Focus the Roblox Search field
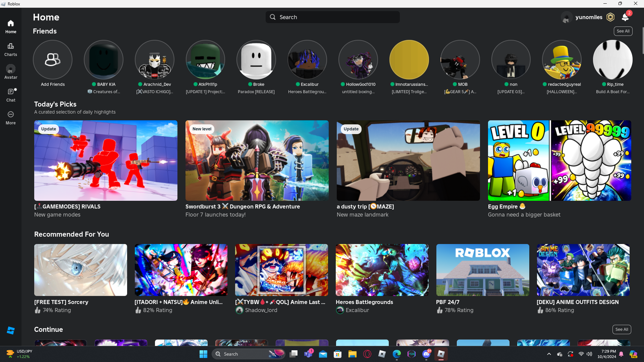644x362 pixels. (x=333, y=17)
